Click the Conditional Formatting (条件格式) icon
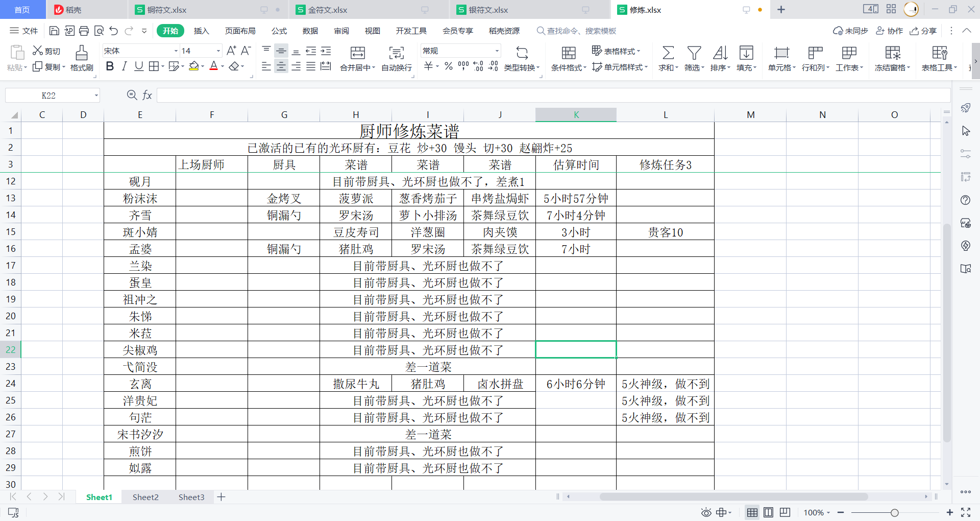980x521 pixels. point(569,53)
